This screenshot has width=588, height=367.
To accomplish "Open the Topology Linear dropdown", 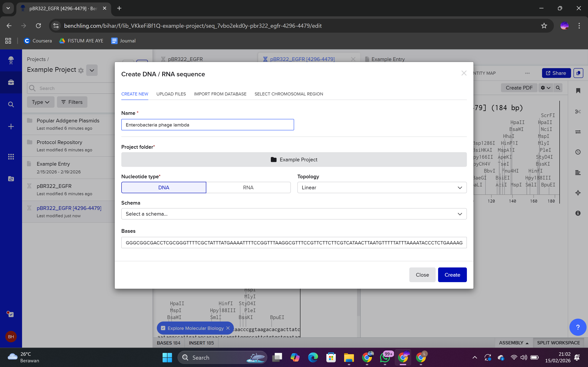I will click(382, 187).
